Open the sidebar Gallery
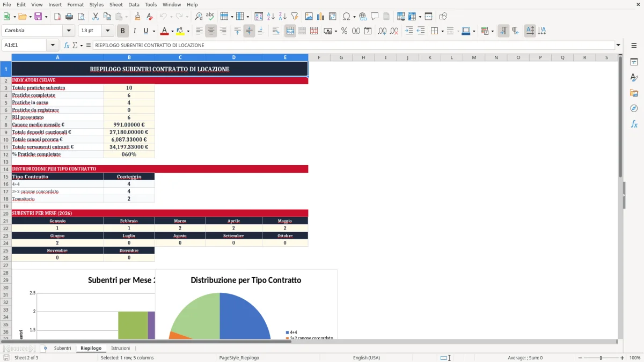644x362 pixels. click(634, 93)
